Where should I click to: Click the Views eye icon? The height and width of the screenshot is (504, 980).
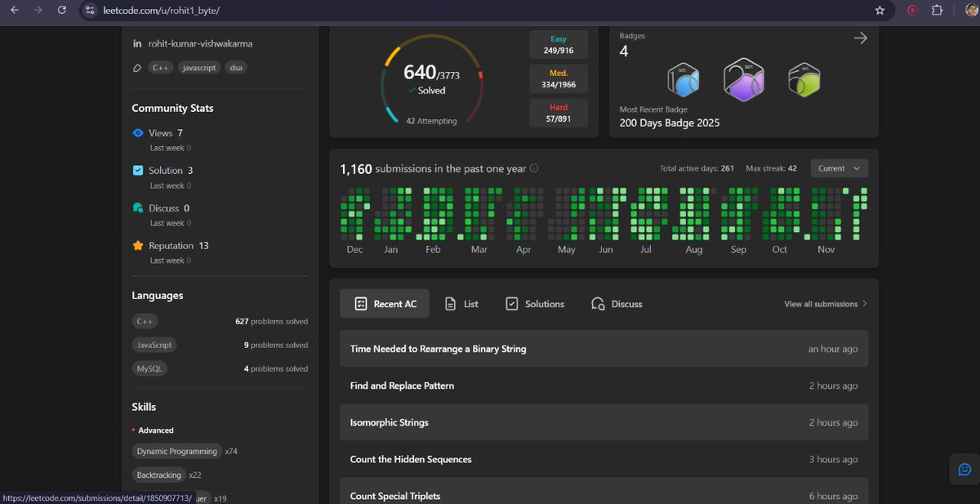tap(138, 133)
